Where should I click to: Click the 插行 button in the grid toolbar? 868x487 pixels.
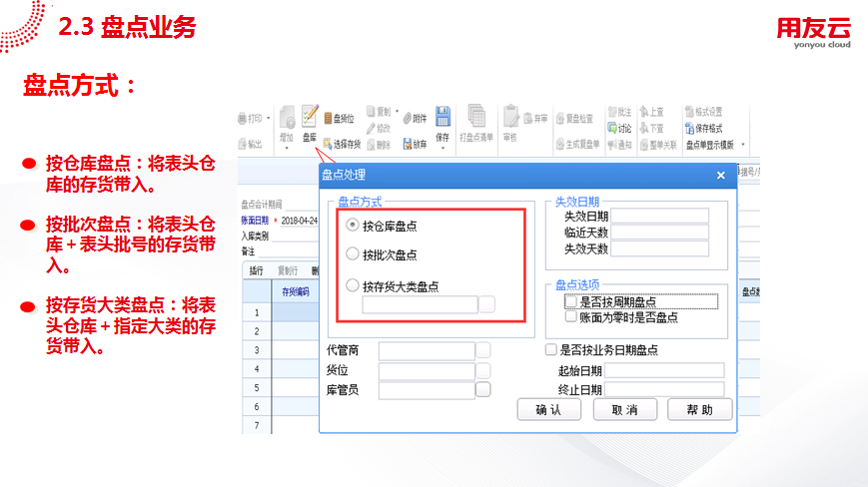click(x=257, y=270)
